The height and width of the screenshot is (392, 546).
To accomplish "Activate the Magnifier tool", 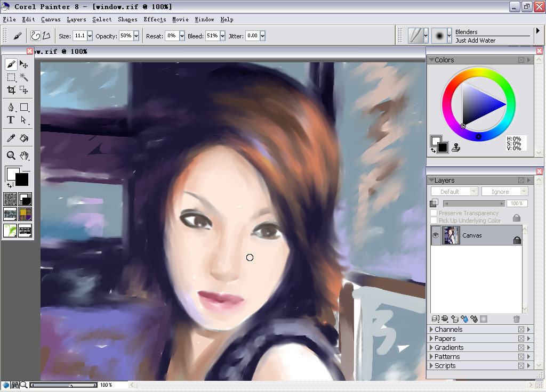I will click(x=11, y=155).
